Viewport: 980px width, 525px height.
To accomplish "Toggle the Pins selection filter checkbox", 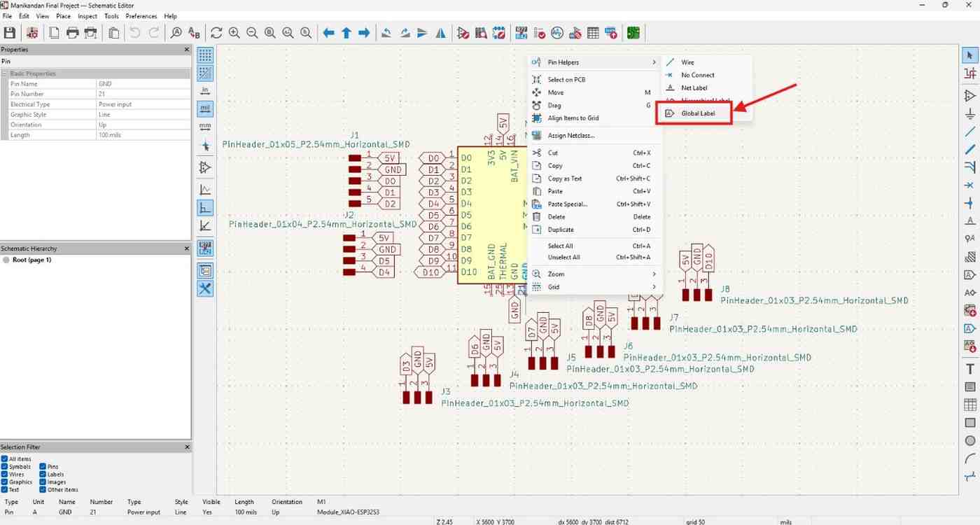I will 43,466.
